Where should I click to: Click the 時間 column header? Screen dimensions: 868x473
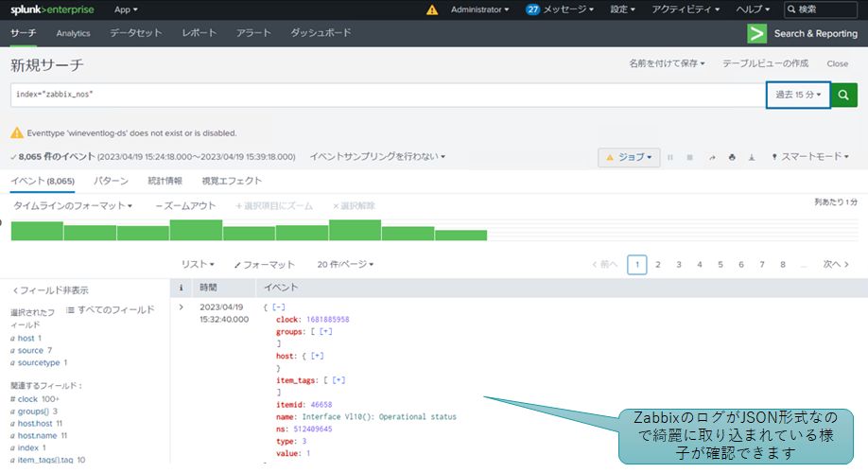pyautogui.click(x=208, y=288)
